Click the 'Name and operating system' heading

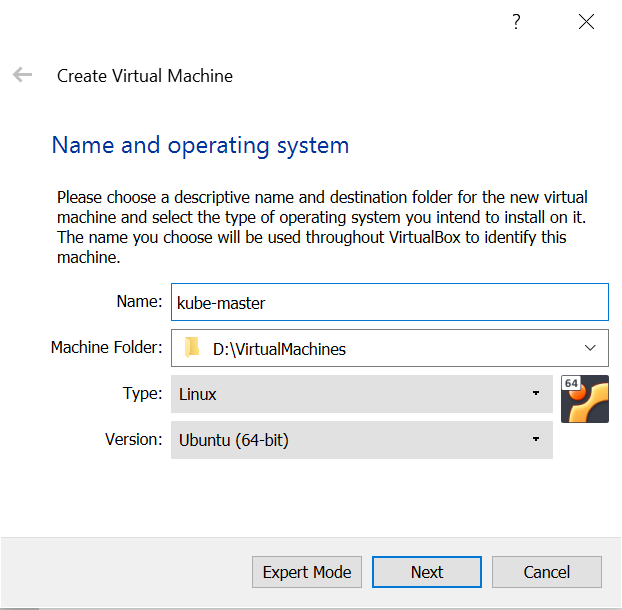pos(200,146)
